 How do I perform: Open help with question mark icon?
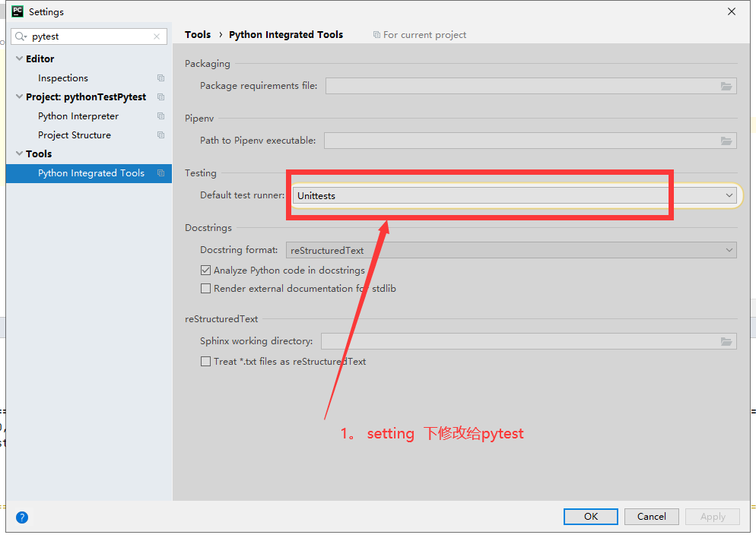point(22,517)
